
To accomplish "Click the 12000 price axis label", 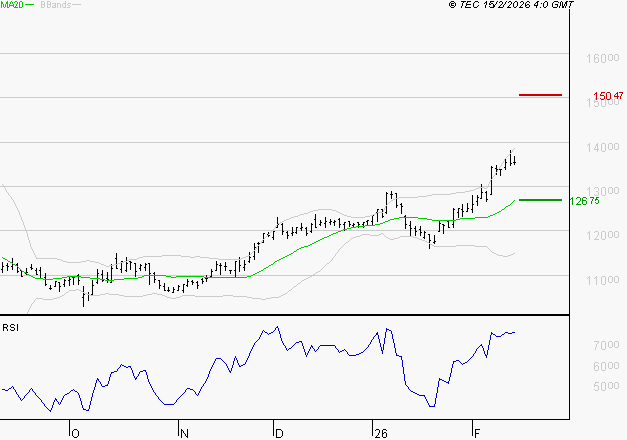I will pyautogui.click(x=603, y=236).
